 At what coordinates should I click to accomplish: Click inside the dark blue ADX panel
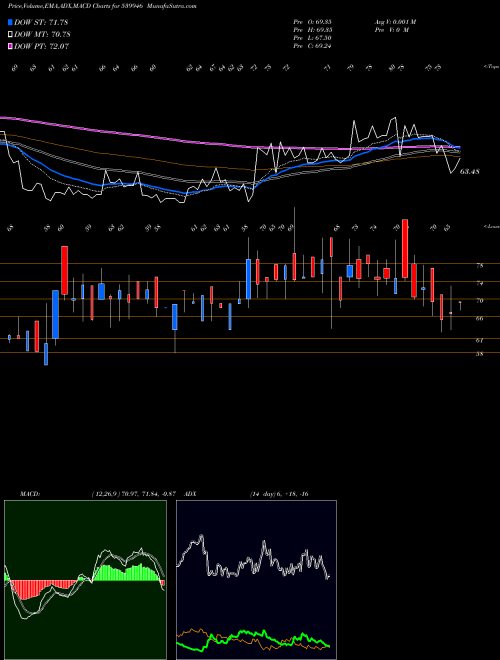(x=256, y=580)
